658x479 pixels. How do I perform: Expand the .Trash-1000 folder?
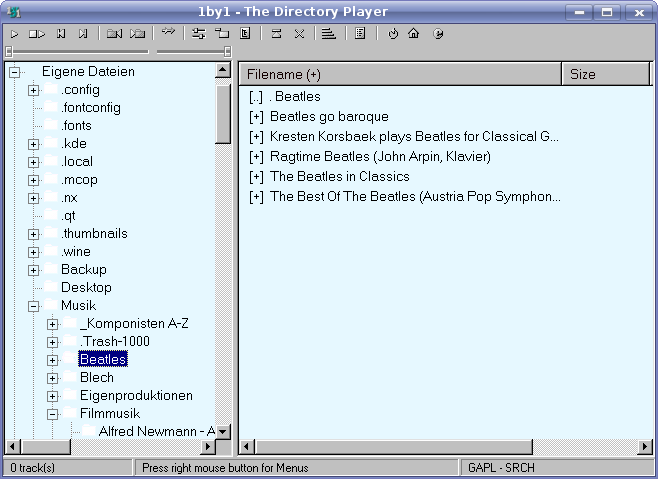point(52,343)
